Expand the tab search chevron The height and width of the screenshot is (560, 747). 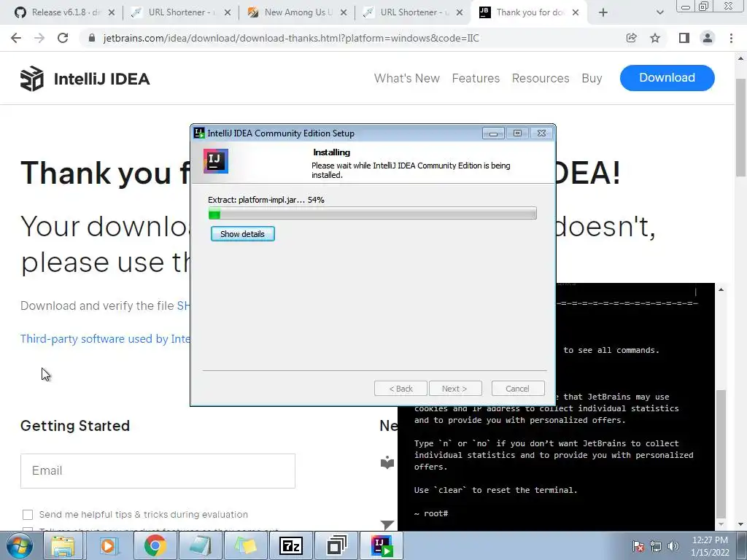tap(659, 13)
